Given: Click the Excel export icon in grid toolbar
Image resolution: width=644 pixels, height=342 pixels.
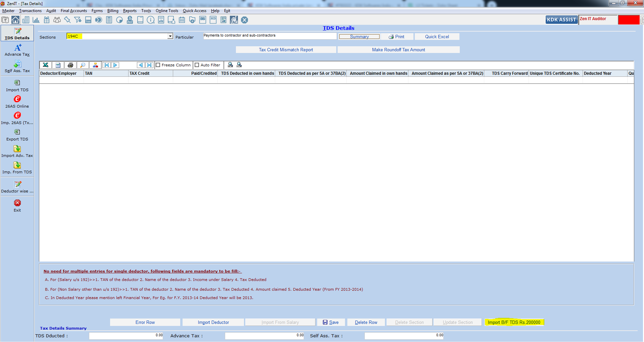Looking at the screenshot, I should 46,65.
